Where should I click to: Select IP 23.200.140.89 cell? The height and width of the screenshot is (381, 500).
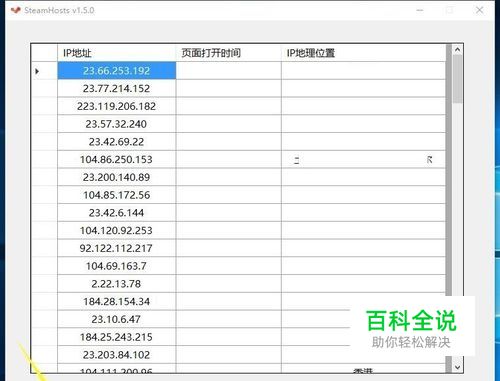click(117, 177)
